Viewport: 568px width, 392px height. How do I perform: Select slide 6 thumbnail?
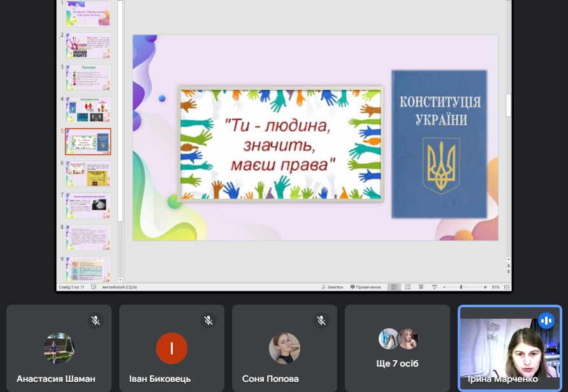pyautogui.click(x=88, y=173)
